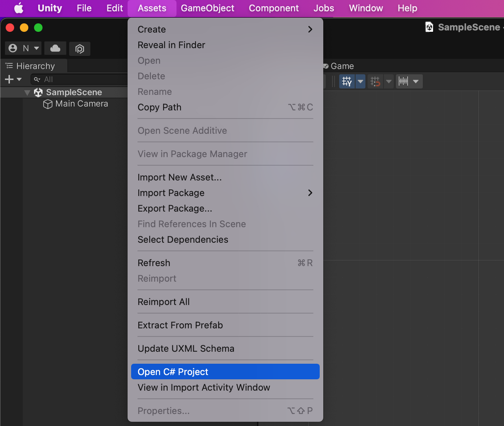Open the Jobs menu
Screen dimensions: 504x426
click(324, 8)
